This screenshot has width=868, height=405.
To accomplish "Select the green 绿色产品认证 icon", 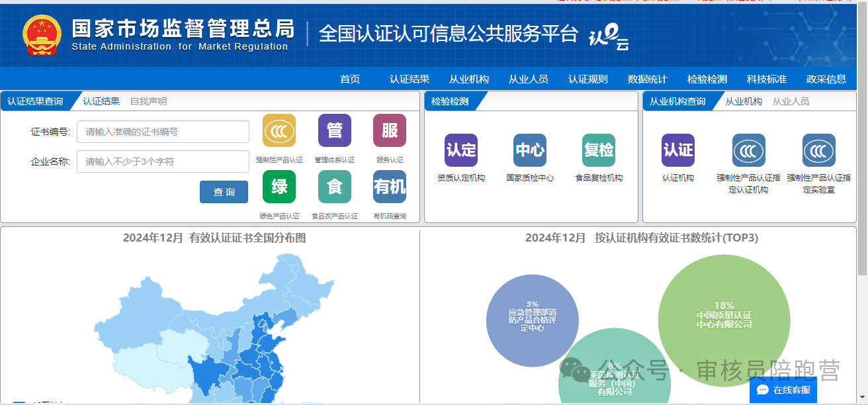I will [x=279, y=187].
